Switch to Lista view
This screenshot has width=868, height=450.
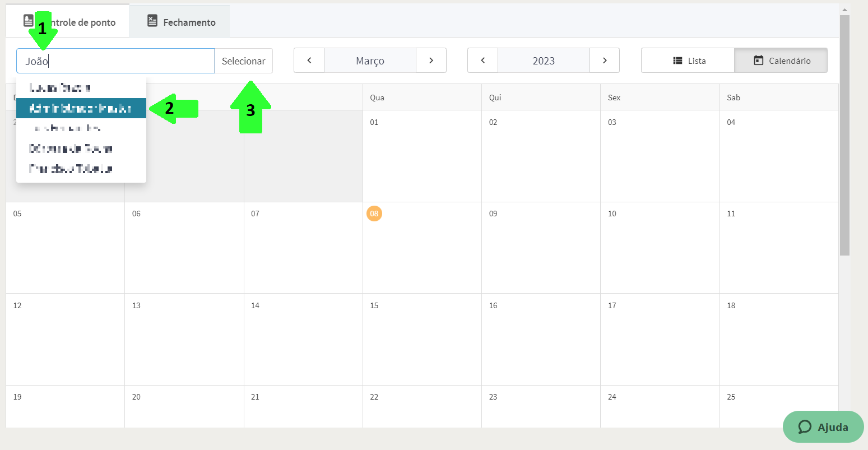click(688, 61)
